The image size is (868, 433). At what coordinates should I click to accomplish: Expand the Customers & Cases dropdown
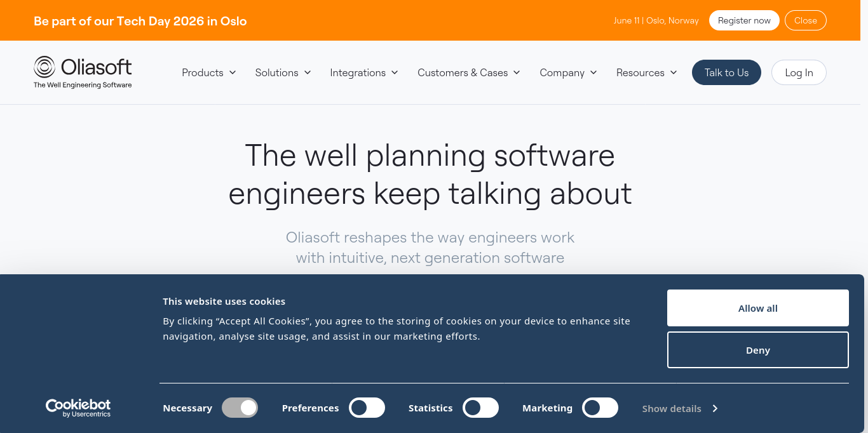pyautogui.click(x=469, y=72)
